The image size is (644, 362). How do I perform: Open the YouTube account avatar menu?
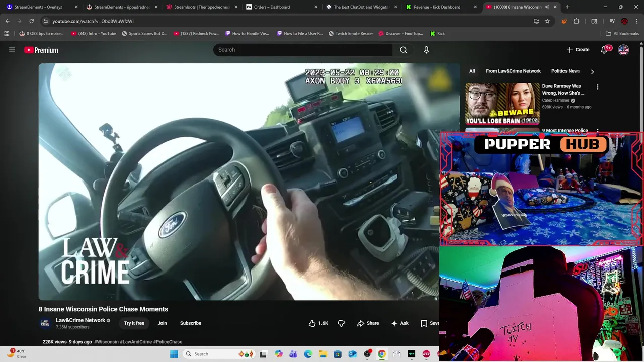(x=623, y=50)
